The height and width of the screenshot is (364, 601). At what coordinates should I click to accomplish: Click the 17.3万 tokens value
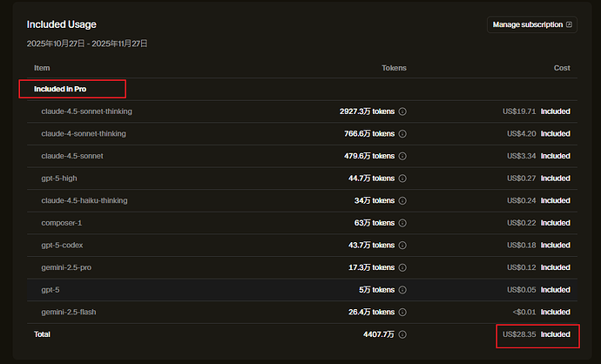click(x=371, y=267)
